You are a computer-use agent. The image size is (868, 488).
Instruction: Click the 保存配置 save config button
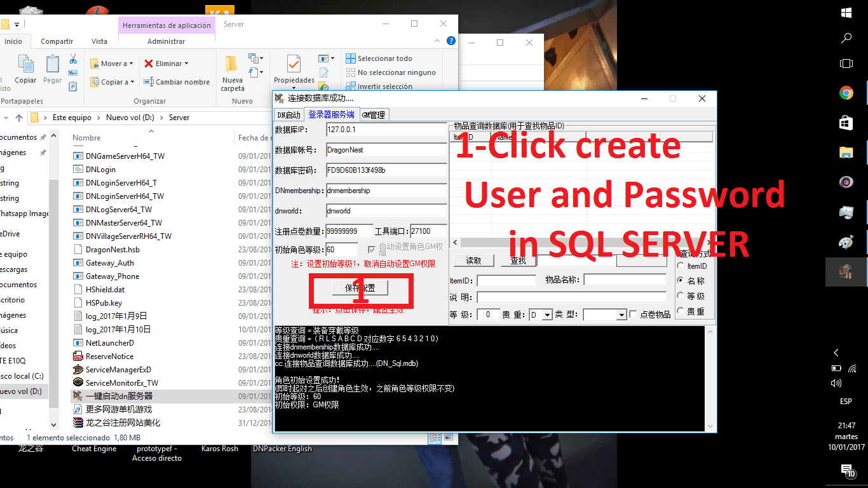360,288
